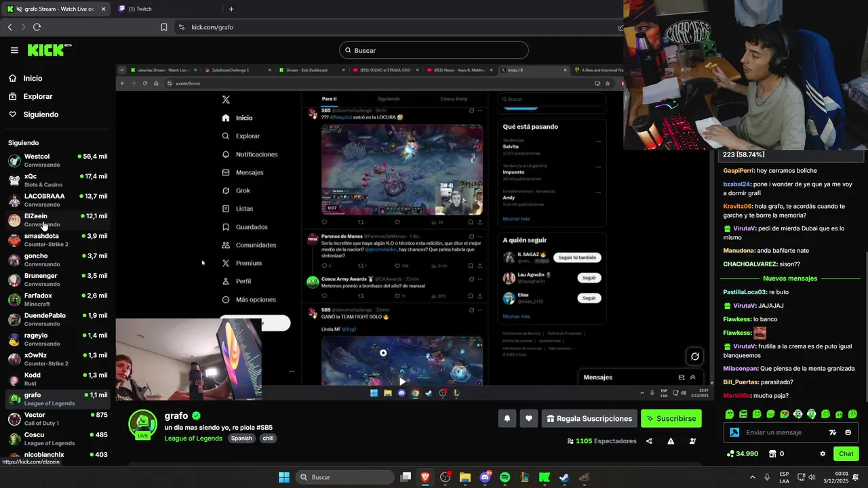
Task: Open smashdota channel in following list
Action: coord(58,240)
